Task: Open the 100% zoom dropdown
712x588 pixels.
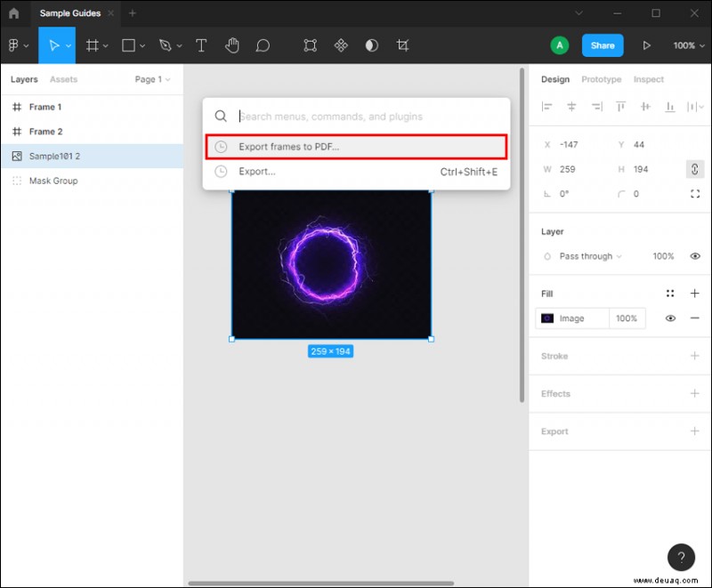Action: coord(688,45)
